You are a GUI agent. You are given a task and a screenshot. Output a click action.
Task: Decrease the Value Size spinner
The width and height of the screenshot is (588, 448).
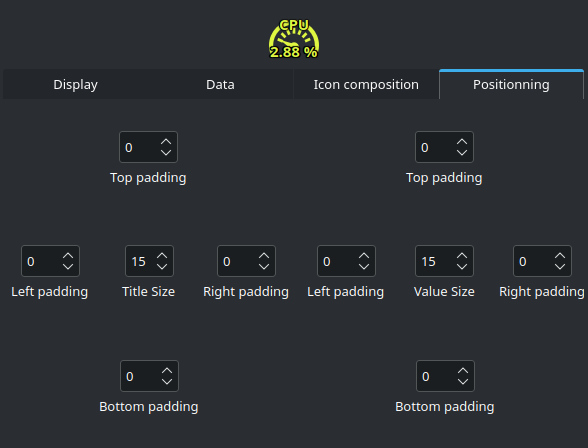[x=462, y=267]
